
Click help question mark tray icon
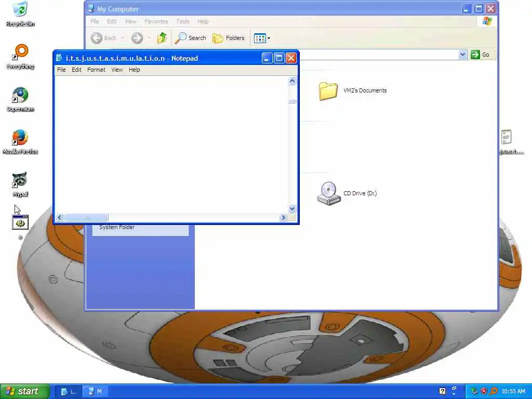(x=442, y=392)
